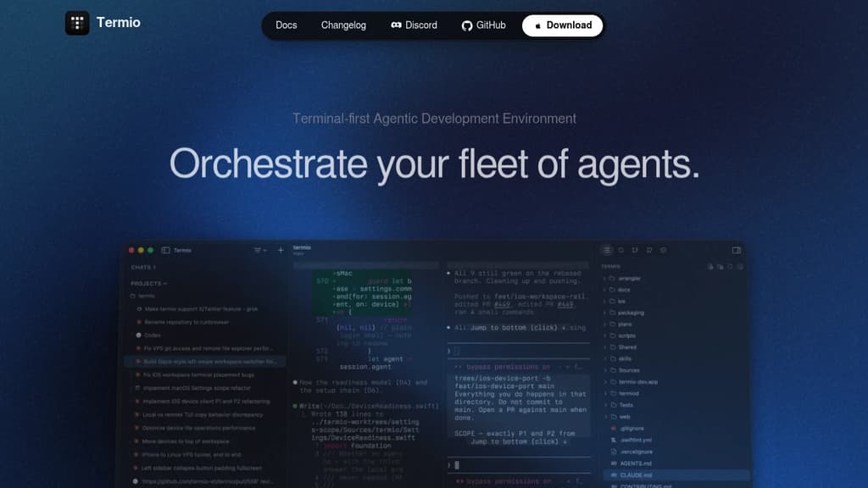
Task: Collapse the PROJECTS section in preview sidebar
Action: tap(148, 283)
